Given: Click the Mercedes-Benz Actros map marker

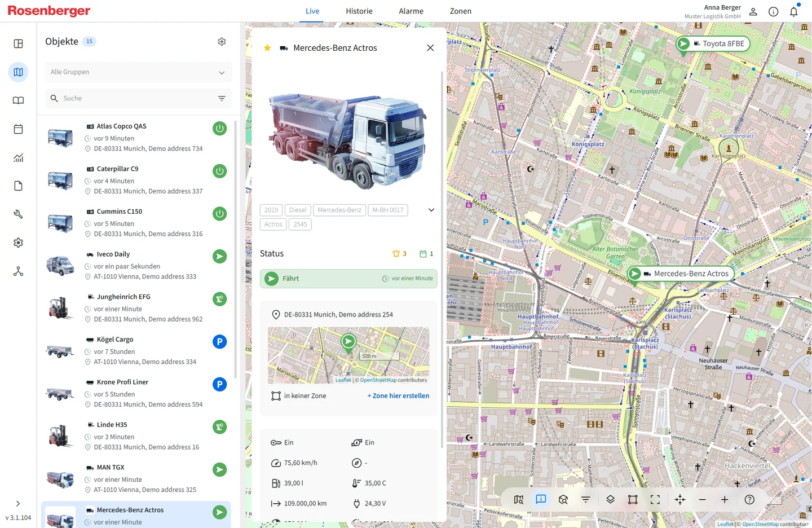Looking at the screenshot, I should click(681, 274).
